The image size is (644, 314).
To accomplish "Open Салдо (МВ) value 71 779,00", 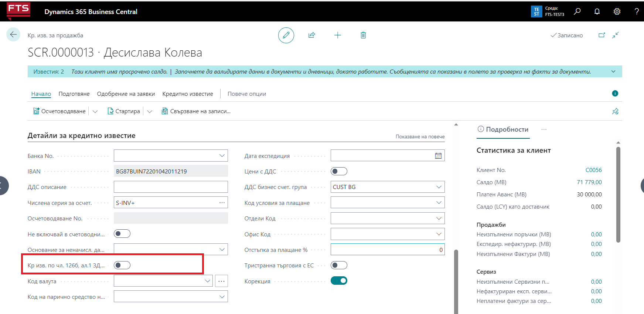I will click(589, 182).
